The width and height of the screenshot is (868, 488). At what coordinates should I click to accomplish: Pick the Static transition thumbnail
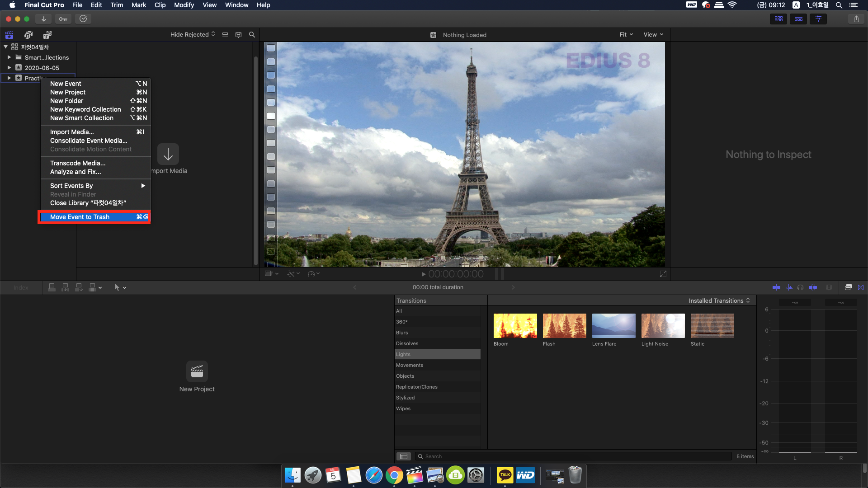click(712, 326)
